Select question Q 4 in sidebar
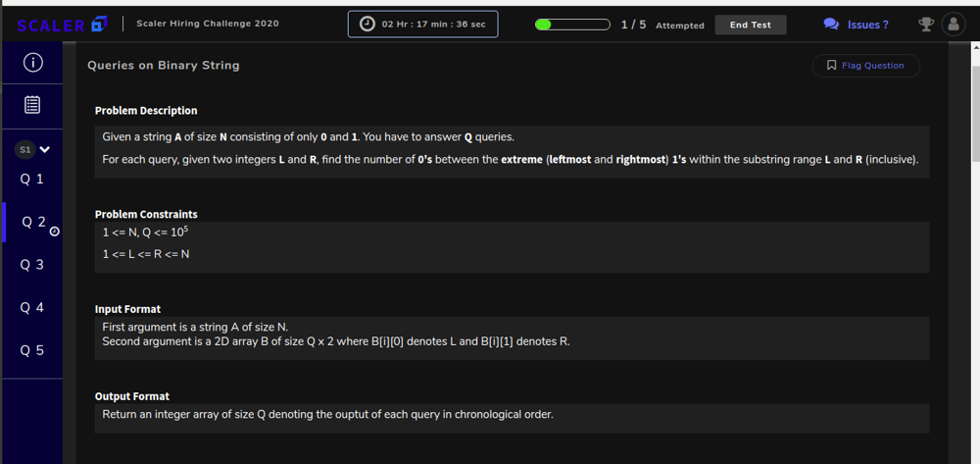 [32, 307]
